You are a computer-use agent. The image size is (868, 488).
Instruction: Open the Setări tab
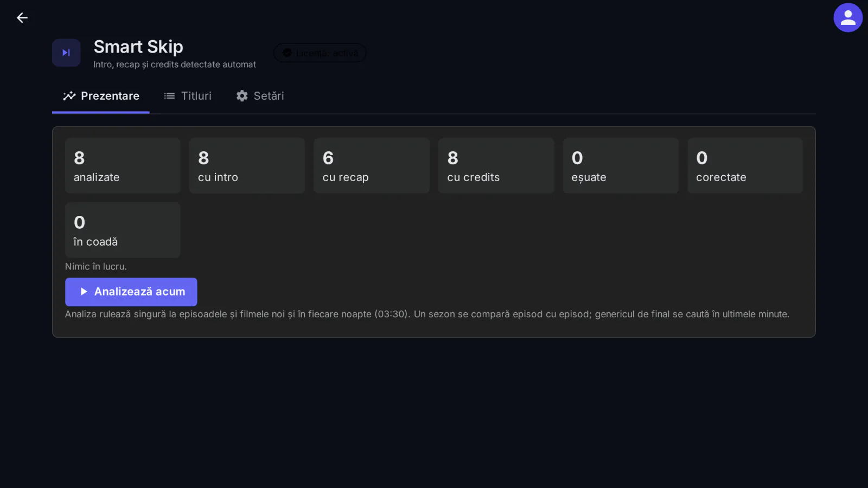[x=260, y=96]
